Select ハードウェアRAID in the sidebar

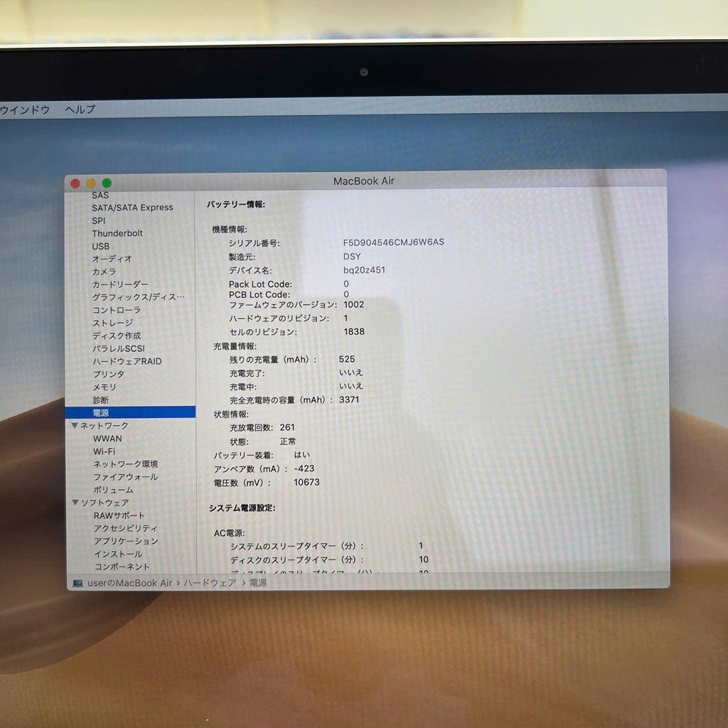(127, 361)
